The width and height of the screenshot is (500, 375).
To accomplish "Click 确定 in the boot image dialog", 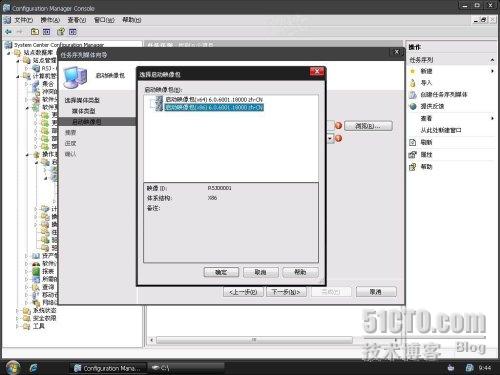I will click(x=221, y=272).
